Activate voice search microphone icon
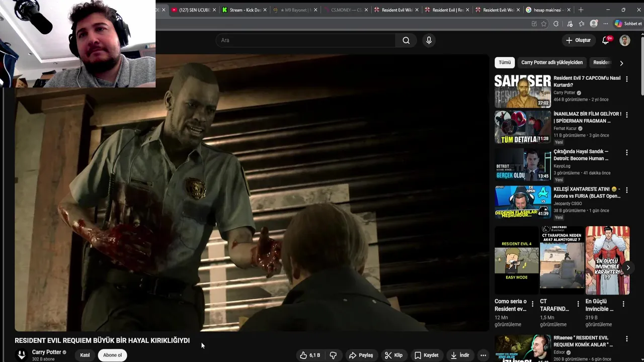The height and width of the screenshot is (362, 644). click(x=429, y=40)
